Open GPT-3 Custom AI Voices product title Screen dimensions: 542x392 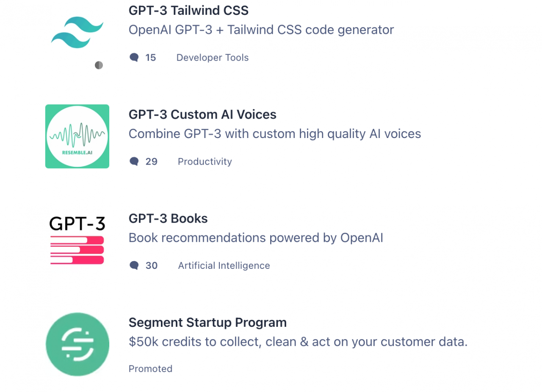(202, 114)
